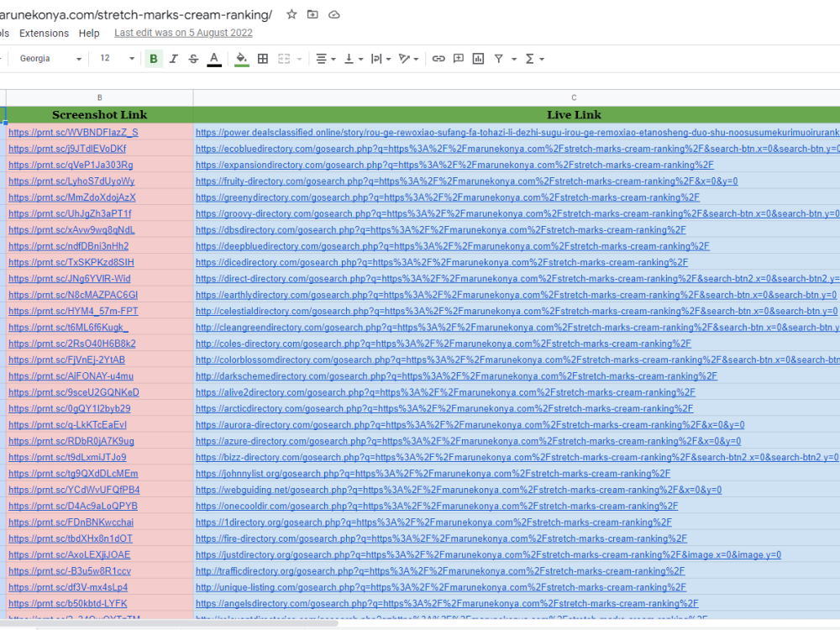
Task: Open the coles-directory.com live link
Action: click(x=444, y=344)
